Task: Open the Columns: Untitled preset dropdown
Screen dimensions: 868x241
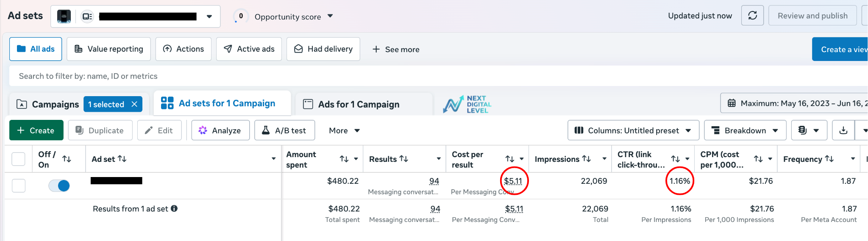Action: [x=633, y=130]
